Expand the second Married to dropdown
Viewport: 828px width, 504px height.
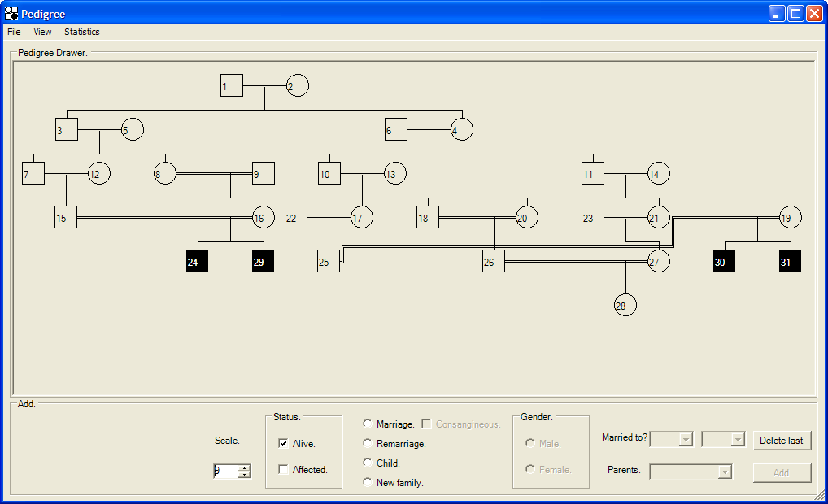tap(723, 439)
